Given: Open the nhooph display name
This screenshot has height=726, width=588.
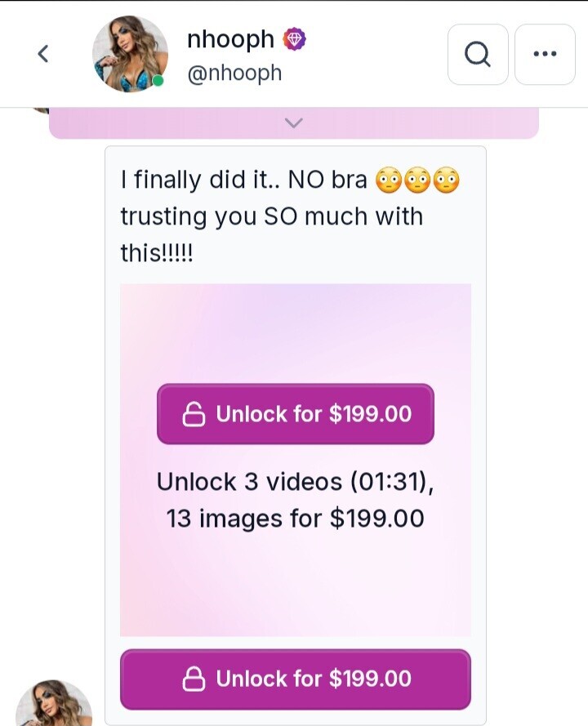Looking at the screenshot, I should pos(230,39).
